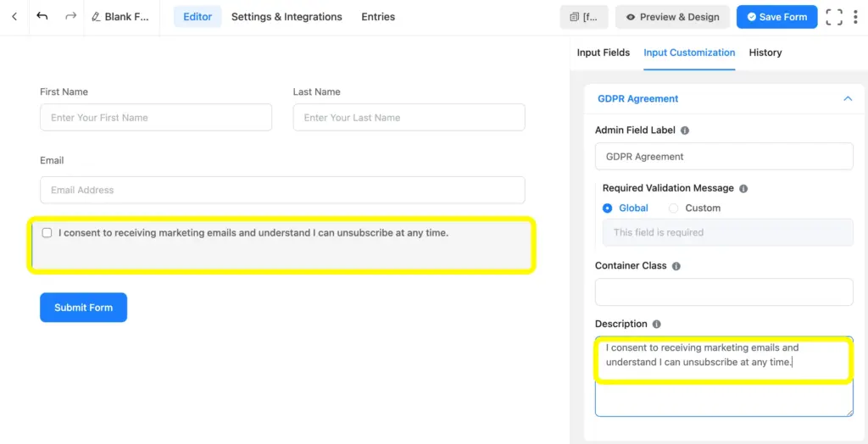Open Settings & Integrations tab

[x=287, y=17]
